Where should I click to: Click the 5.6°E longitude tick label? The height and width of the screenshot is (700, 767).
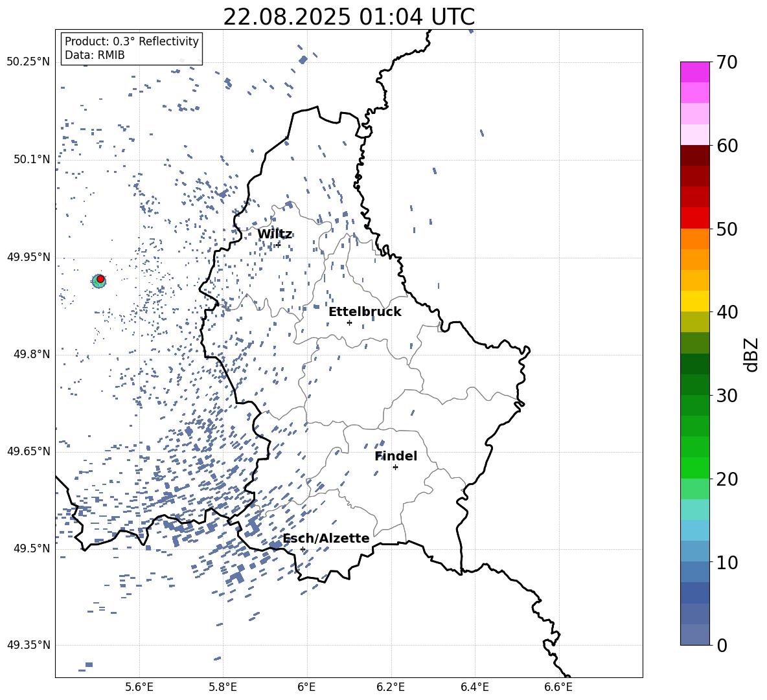click(x=139, y=687)
